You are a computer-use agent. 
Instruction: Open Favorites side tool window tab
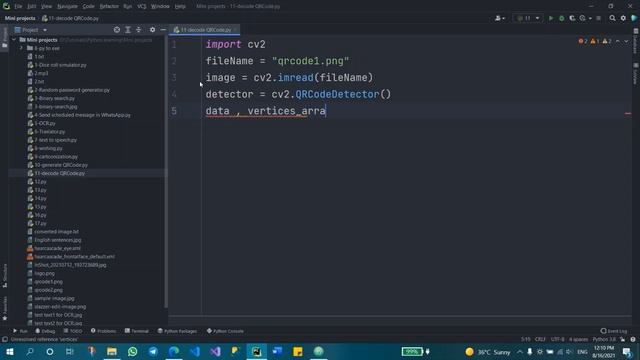[4, 308]
